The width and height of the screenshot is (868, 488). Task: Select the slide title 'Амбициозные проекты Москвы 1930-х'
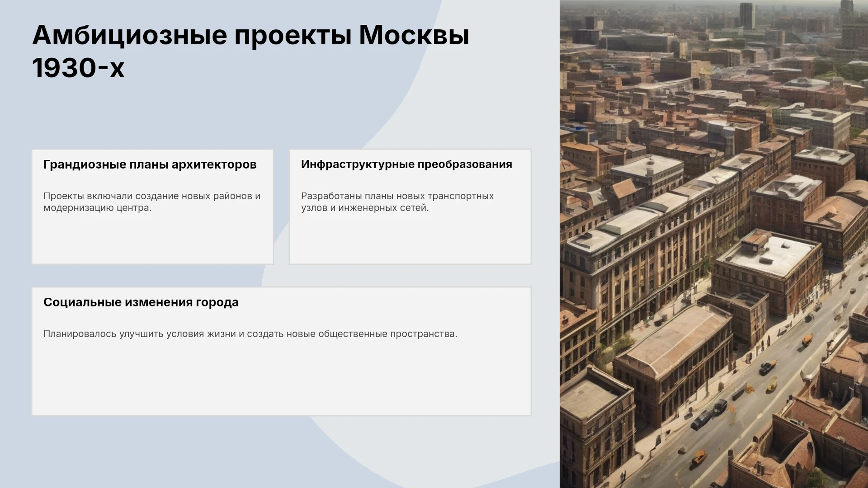pos(251,51)
